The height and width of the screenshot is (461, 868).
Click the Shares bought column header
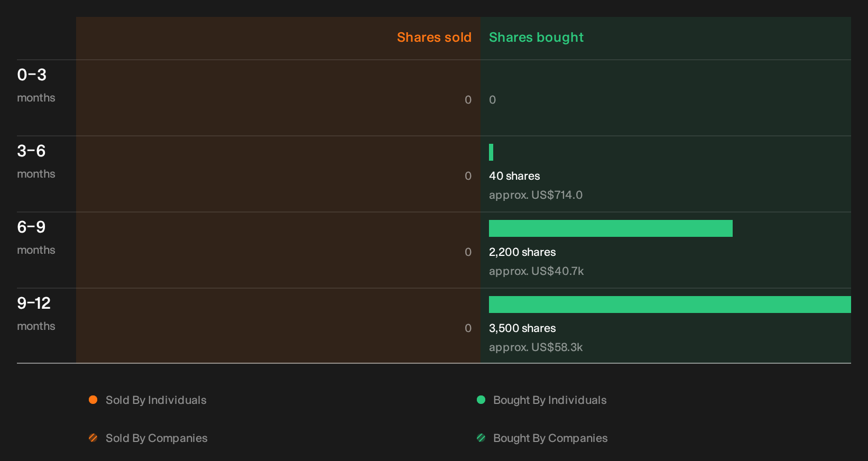[x=536, y=38]
